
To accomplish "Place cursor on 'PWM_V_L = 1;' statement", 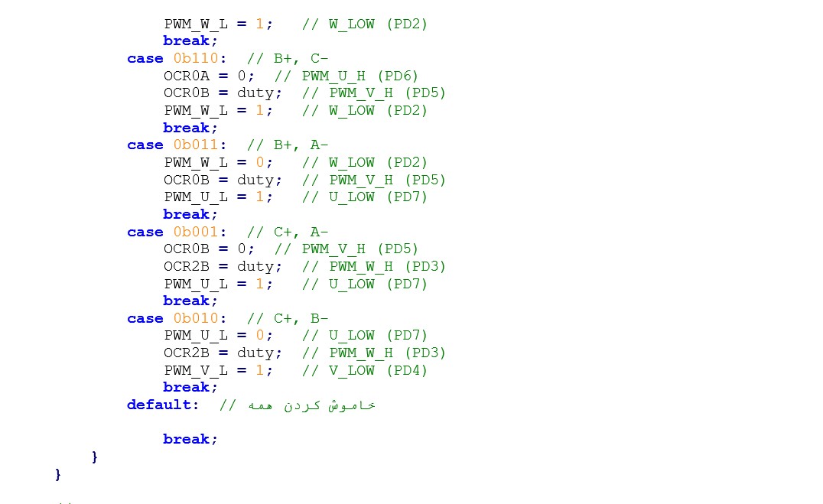I will [218, 371].
